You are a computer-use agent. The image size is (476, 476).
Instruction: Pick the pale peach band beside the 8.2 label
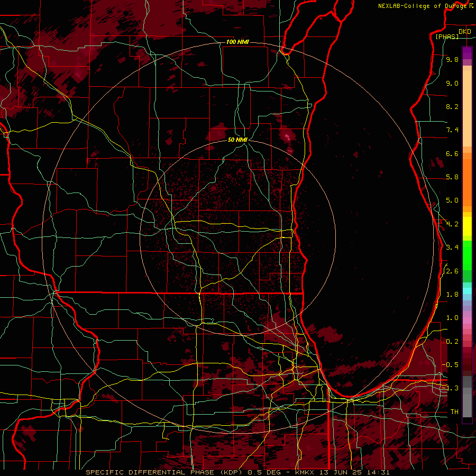click(x=467, y=108)
